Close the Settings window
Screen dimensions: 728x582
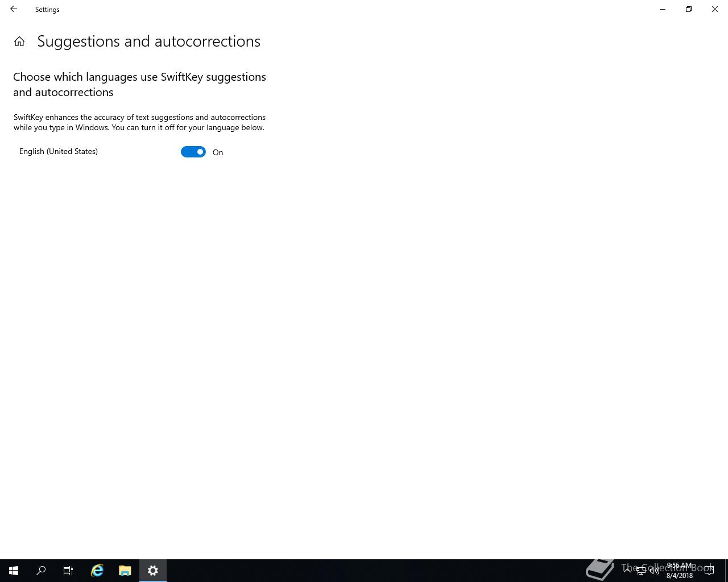[x=715, y=9]
